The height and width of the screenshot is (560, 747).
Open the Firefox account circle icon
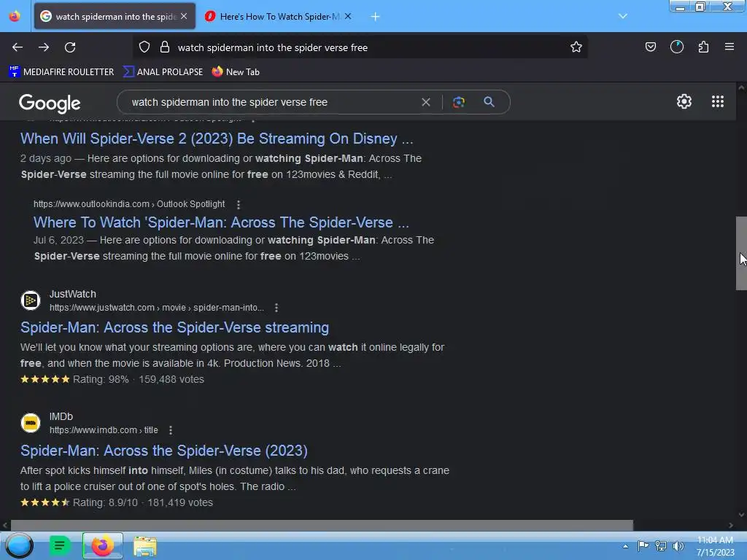coord(677,47)
